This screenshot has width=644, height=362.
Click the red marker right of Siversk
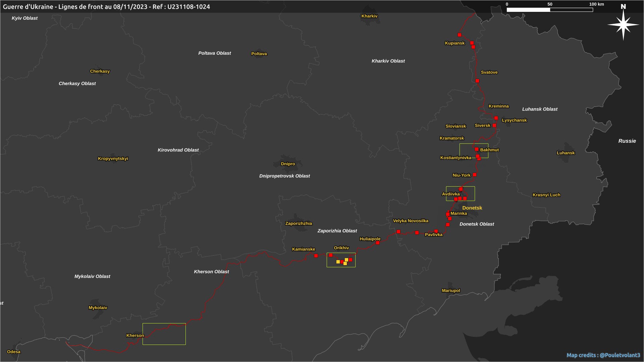point(494,125)
